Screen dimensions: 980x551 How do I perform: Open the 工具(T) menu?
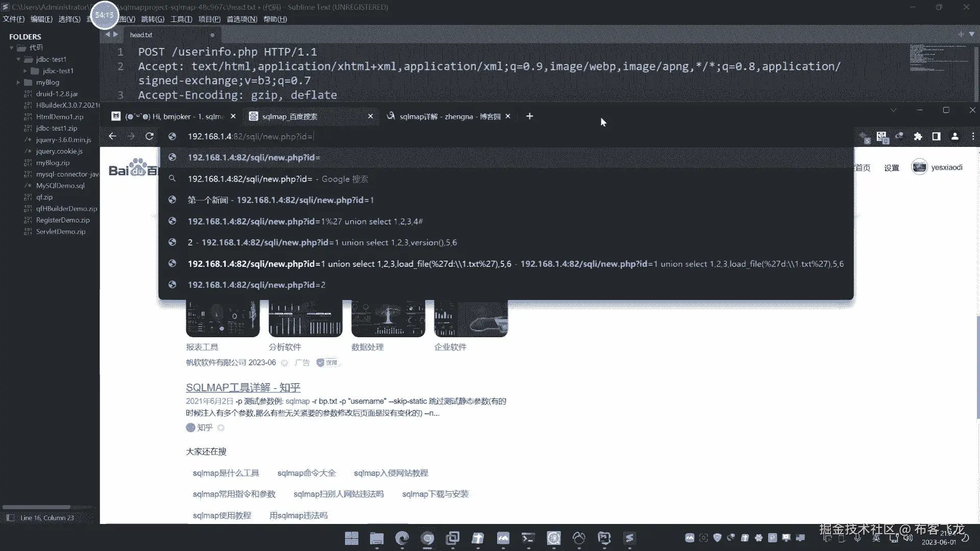(181, 19)
